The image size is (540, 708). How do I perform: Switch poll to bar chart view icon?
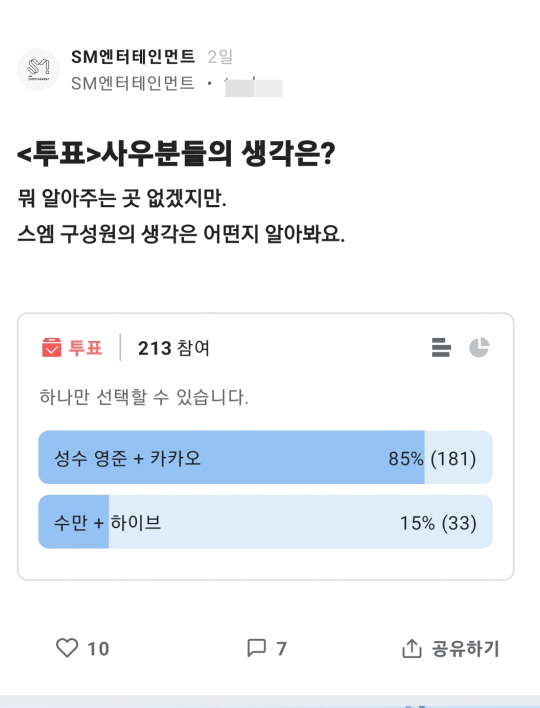click(x=441, y=347)
